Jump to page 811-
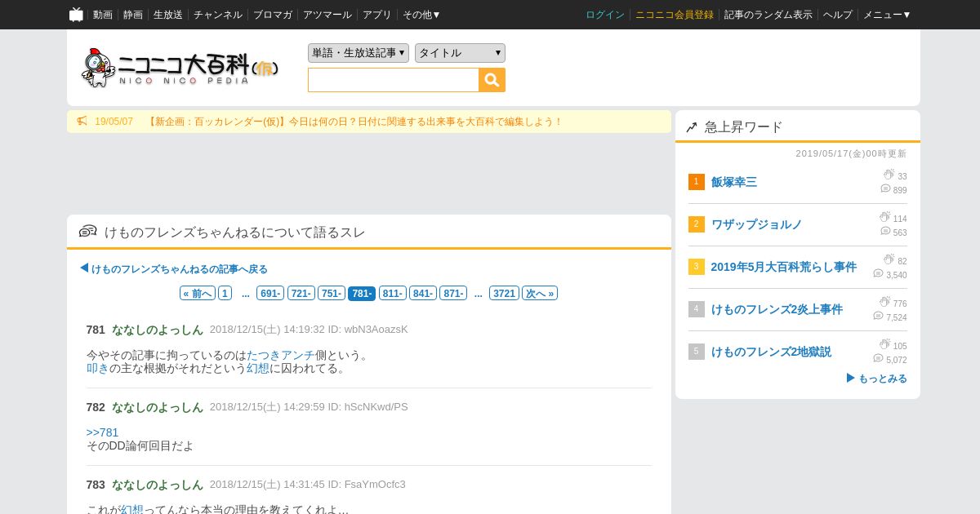Screen dimensions: 980x514 [x=393, y=294]
